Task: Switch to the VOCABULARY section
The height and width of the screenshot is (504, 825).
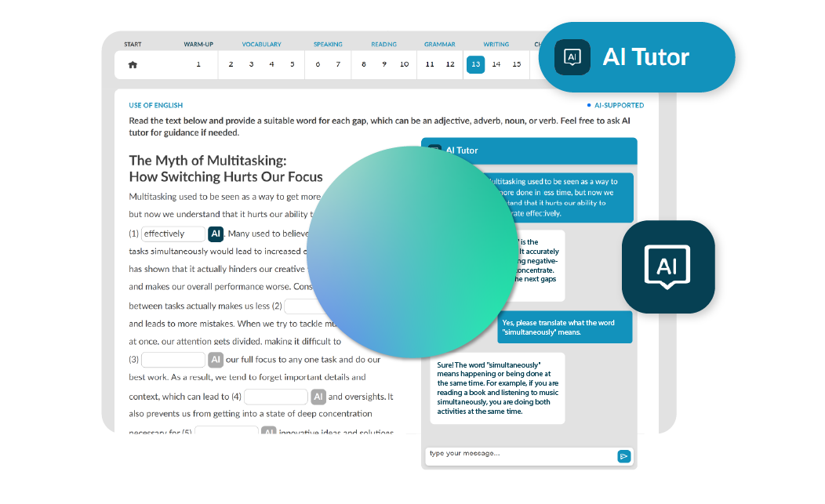Action: coord(261,45)
